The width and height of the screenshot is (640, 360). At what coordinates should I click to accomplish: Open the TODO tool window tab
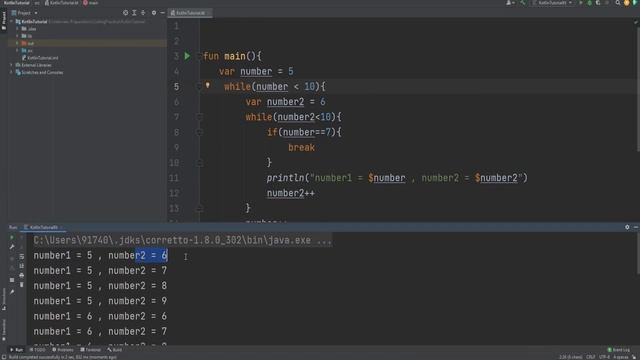(38, 350)
